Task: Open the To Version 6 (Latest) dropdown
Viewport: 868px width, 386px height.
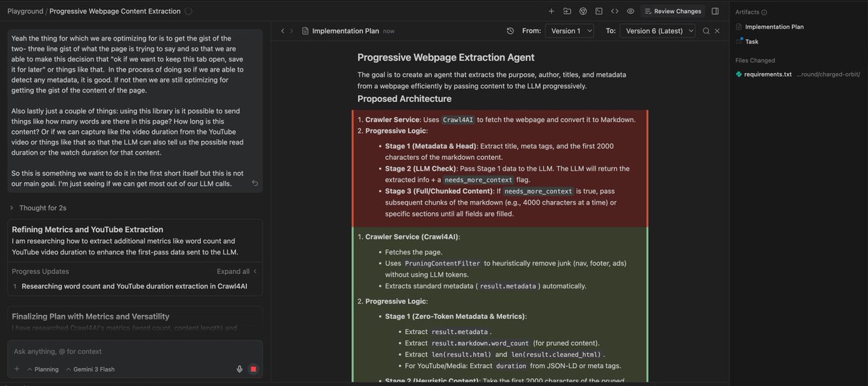Action: coord(657,31)
